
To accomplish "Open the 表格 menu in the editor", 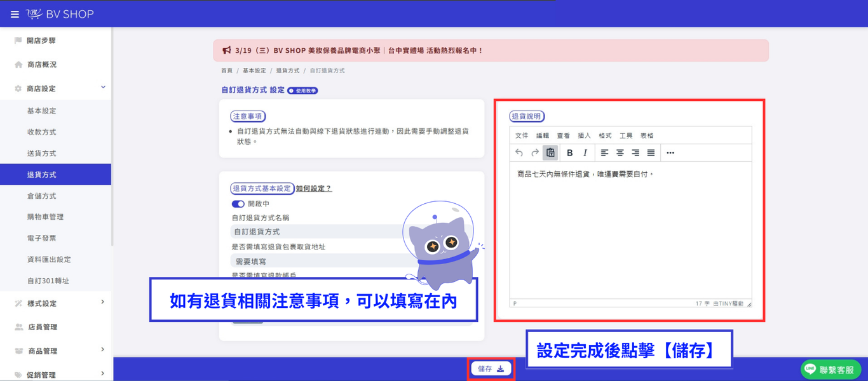I will pyautogui.click(x=647, y=135).
